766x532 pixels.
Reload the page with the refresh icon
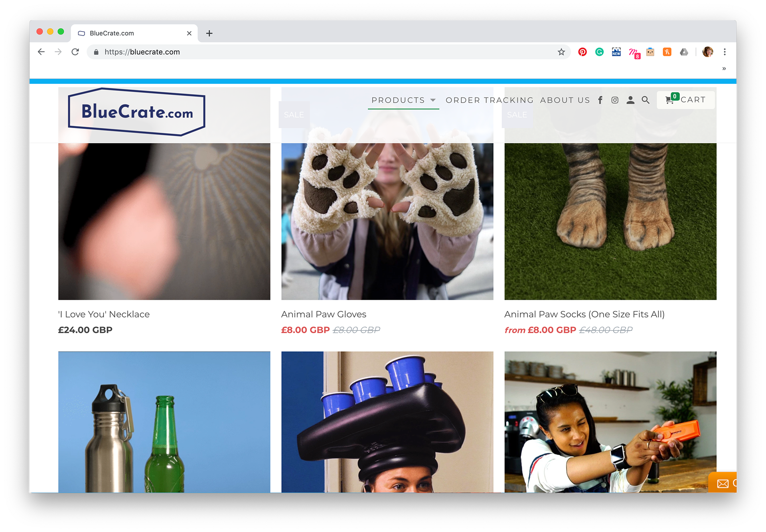pos(75,52)
